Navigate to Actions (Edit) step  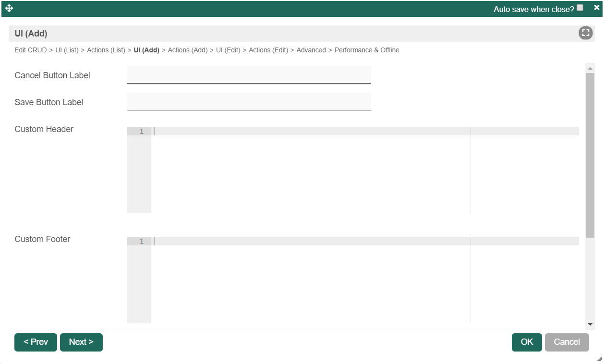[268, 50]
